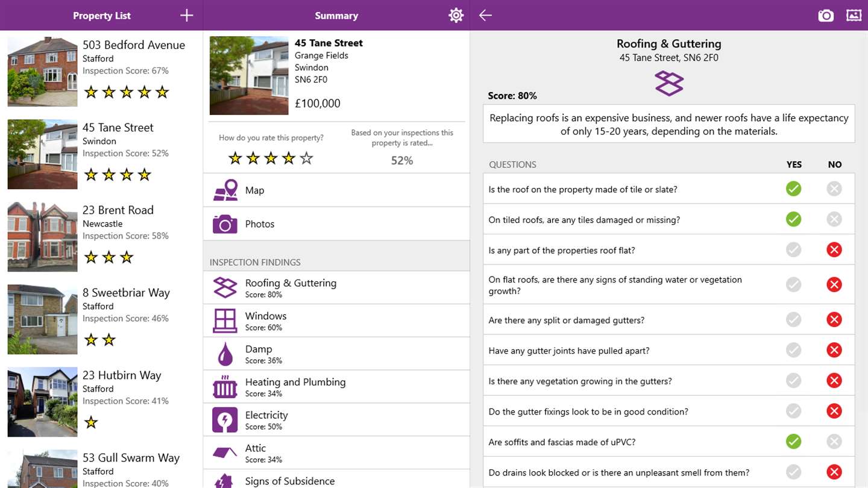Mark Yes for tiles damaged or missing
Image resolution: width=868 pixels, height=488 pixels.
pyautogui.click(x=793, y=219)
